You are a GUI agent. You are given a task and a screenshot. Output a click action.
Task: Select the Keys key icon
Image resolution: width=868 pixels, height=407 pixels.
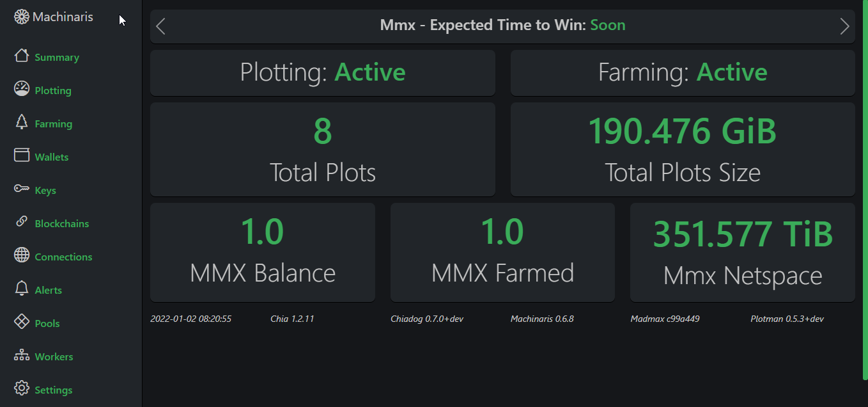21,189
